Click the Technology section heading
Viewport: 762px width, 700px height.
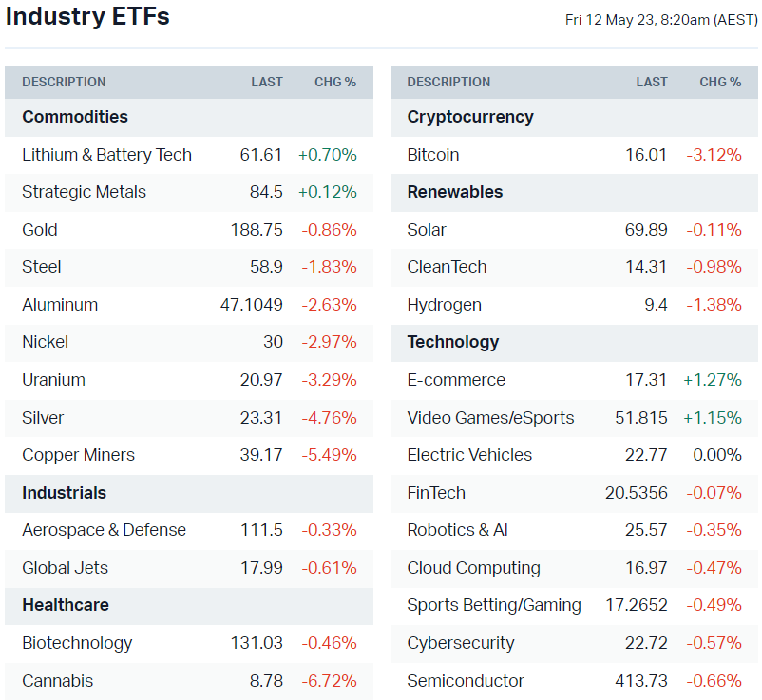pos(452,342)
